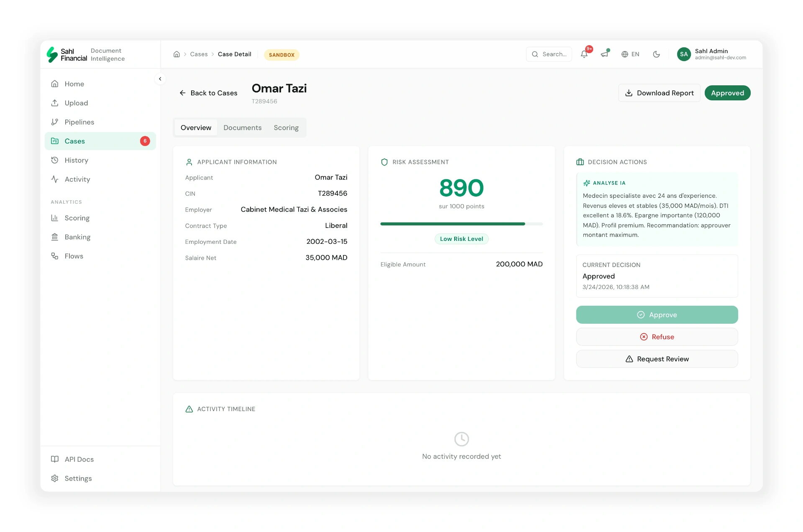Toggle dark mode moon icon
The height and width of the screenshot is (532, 803).
657,54
